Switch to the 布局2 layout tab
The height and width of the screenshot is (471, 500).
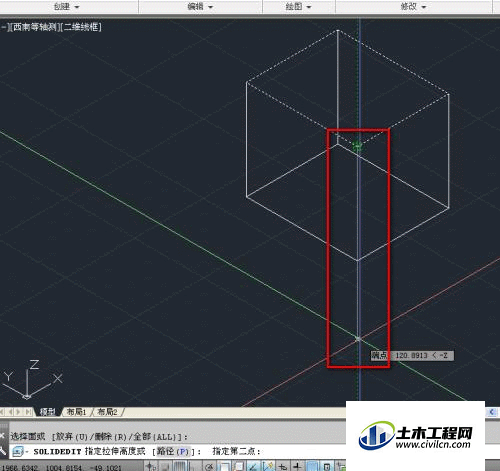click(107, 412)
